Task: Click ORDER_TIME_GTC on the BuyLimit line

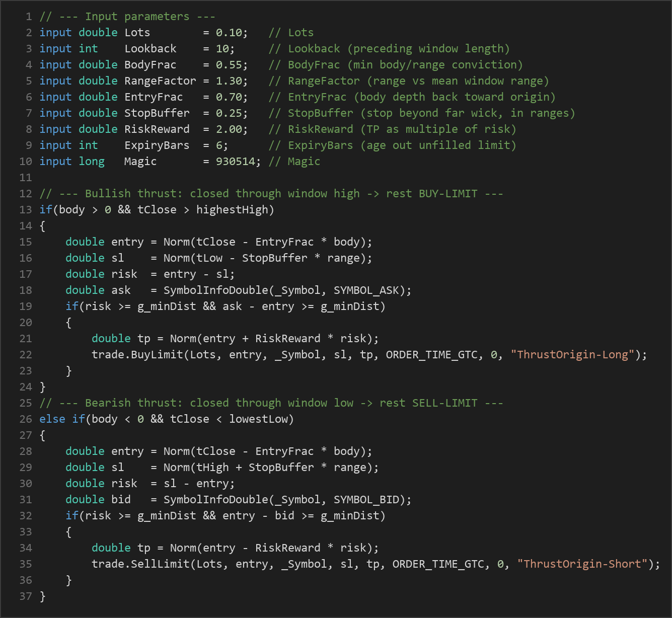Action: [x=431, y=355]
